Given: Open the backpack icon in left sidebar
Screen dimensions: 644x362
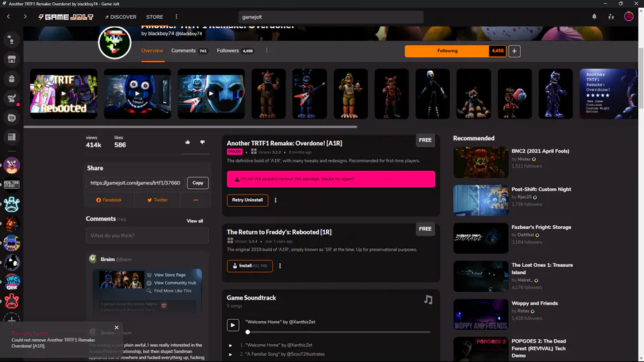Looking at the screenshot, I should [x=11, y=79].
